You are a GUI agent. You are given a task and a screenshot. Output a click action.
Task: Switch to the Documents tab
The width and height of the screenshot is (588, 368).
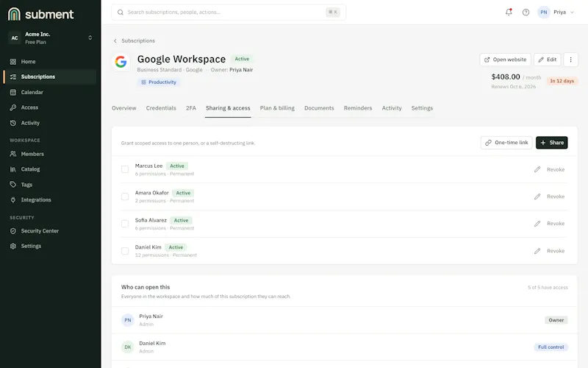pos(319,108)
